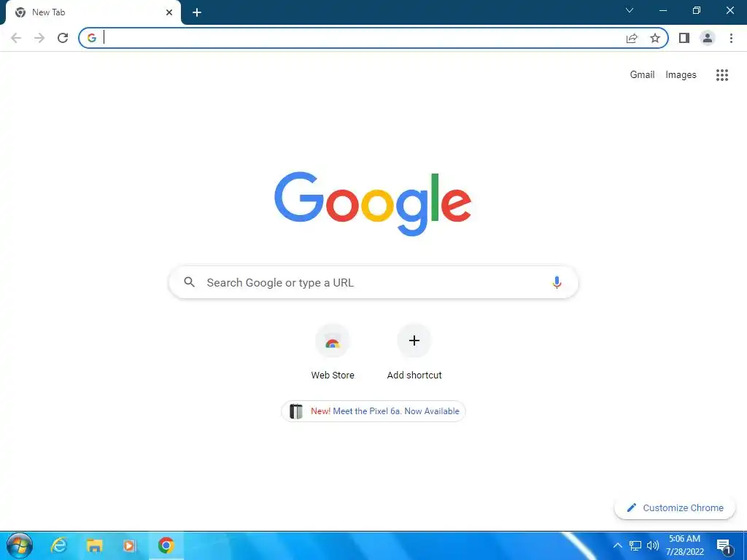
Task: Restore down the Chrome window
Action: [697, 10]
